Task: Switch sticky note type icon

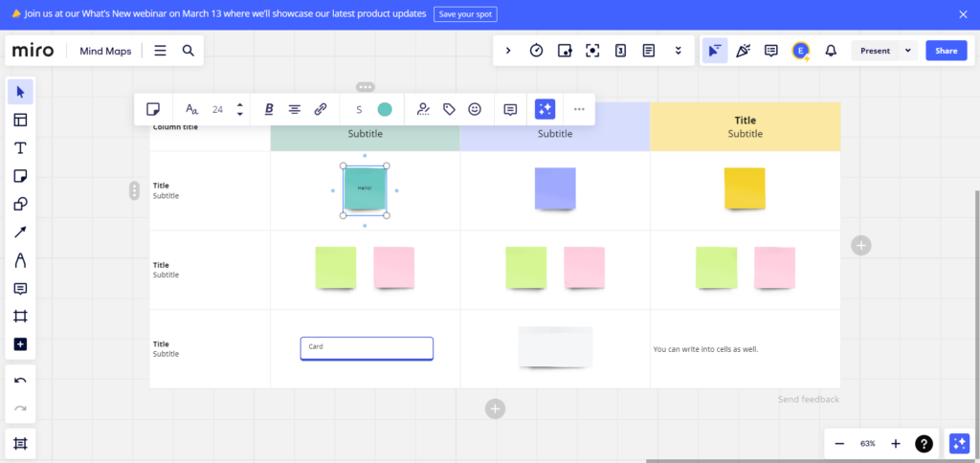Action: (152, 109)
